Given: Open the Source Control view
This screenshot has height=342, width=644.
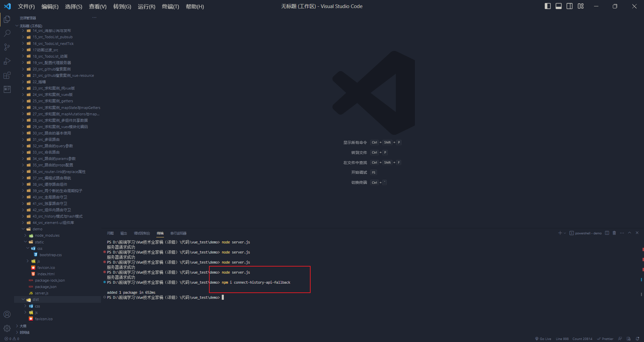Looking at the screenshot, I should click(x=7, y=47).
